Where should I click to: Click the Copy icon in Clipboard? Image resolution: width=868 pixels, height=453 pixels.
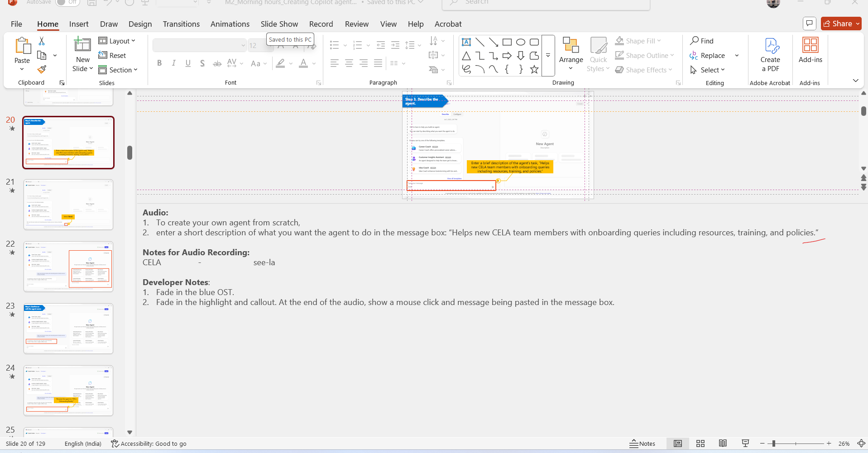pos(42,55)
